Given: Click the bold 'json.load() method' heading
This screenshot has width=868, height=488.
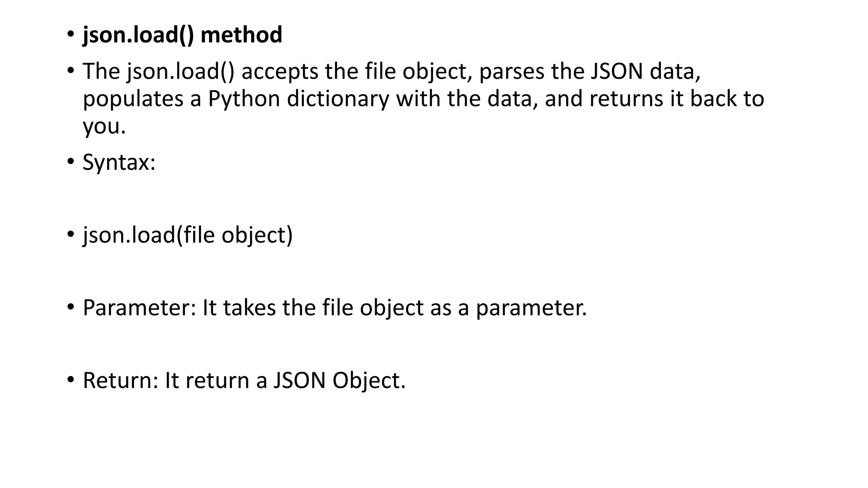Looking at the screenshot, I should [x=182, y=35].
